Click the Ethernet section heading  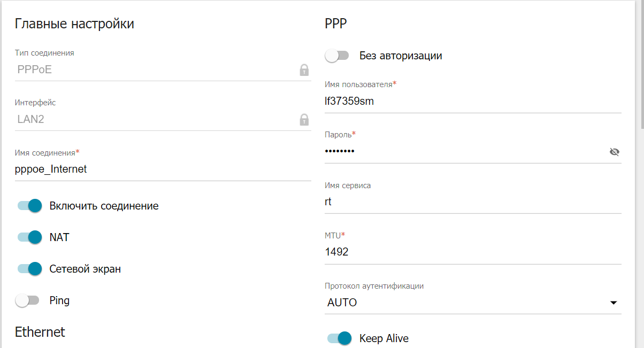[x=40, y=332]
